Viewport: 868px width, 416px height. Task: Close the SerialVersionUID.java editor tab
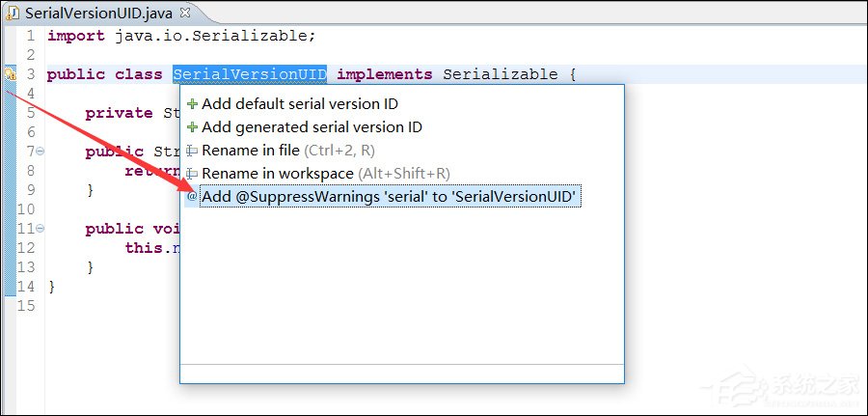185,14
